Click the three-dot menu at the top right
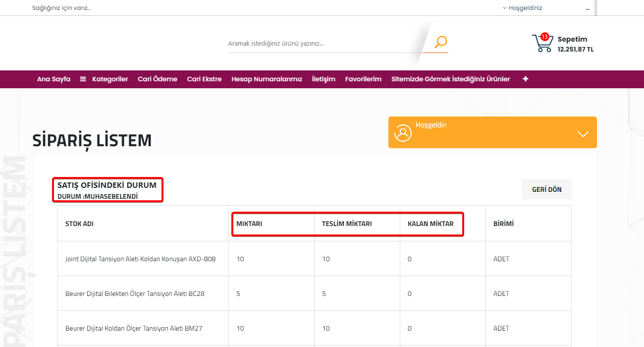Image resolution: width=644 pixels, height=347 pixels. [x=588, y=9]
